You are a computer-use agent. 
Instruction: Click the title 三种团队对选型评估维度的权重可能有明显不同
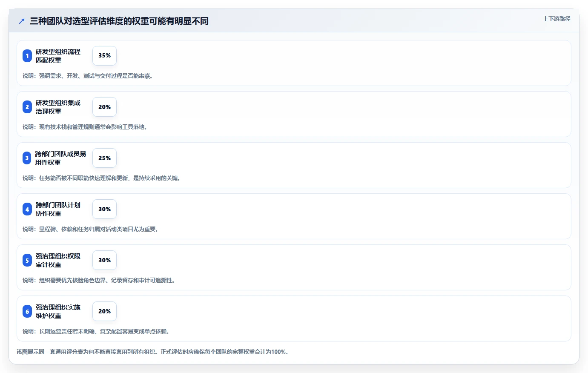click(x=119, y=21)
